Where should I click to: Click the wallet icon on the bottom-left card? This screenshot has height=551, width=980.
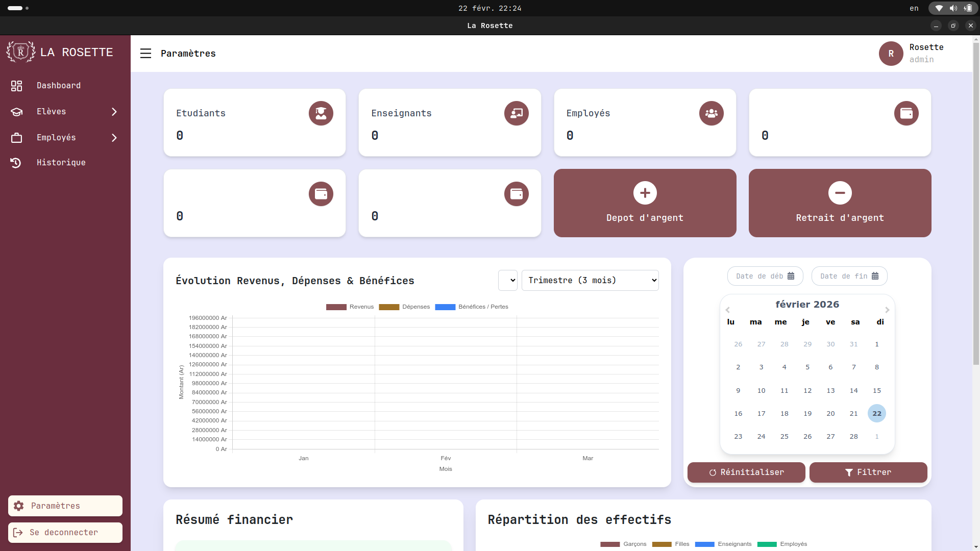321,193
